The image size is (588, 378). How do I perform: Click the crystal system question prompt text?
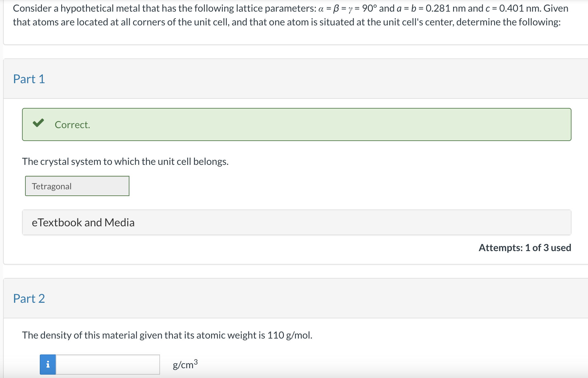click(x=125, y=161)
